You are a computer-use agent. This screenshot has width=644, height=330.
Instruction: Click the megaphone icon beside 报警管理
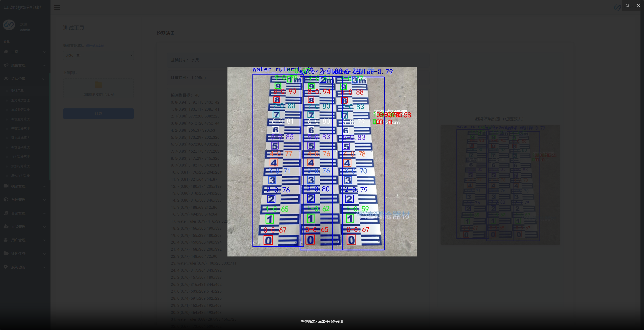pos(6,65)
